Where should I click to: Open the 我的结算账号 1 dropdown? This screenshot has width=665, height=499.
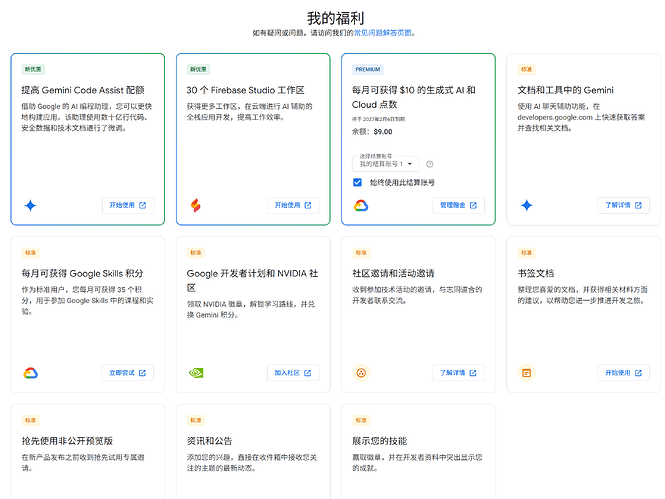[x=386, y=164]
